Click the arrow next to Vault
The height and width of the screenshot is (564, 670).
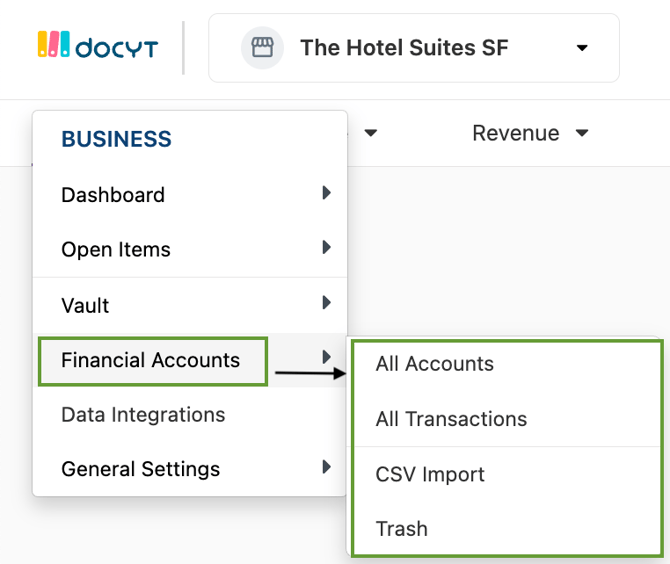pos(326,303)
